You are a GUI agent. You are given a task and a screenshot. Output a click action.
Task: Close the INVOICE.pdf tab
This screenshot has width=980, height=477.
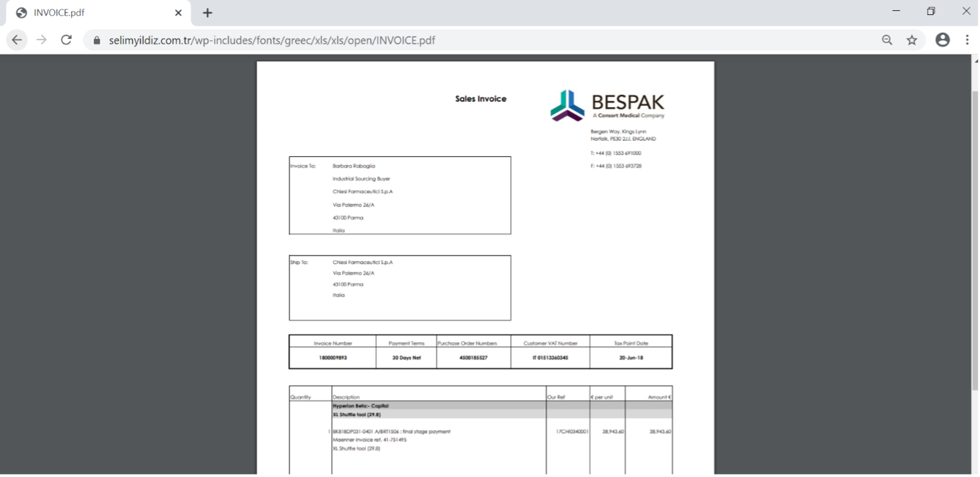point(178,13)
